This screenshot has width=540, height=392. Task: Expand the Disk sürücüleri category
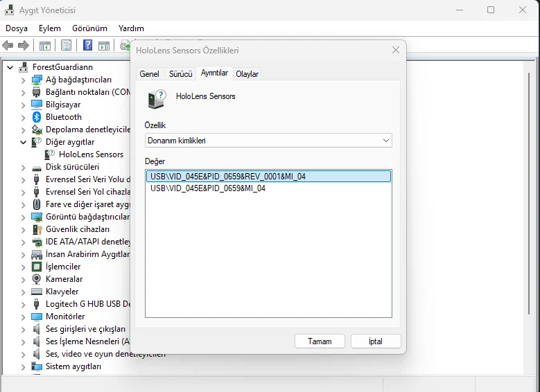(23, 168)
